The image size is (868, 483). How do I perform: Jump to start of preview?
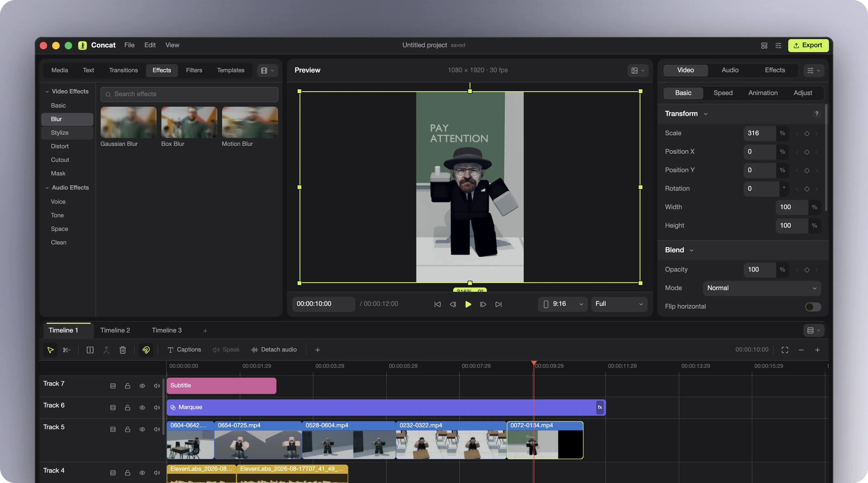pos(437,304)
